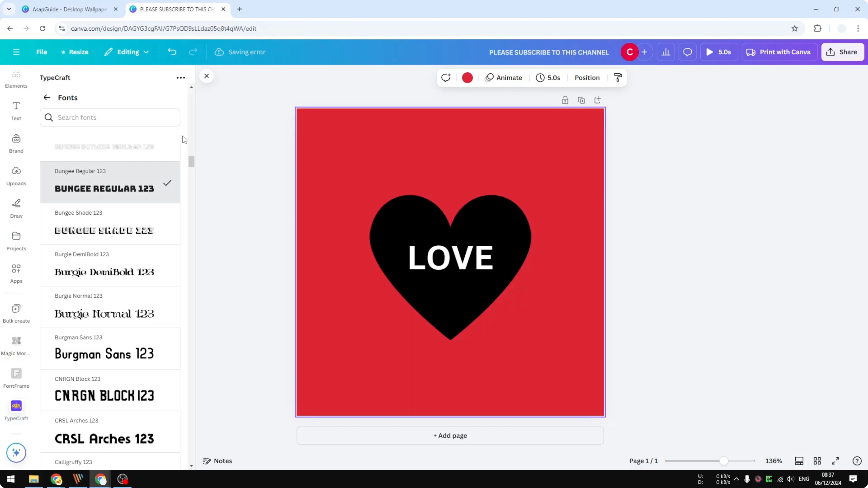This screenshot has height=488, width=868.
Task: Open the red color swatch
Action: pos(467,78)
